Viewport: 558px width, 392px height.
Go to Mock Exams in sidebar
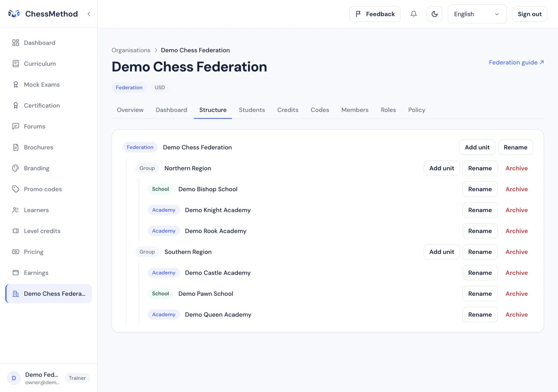(x=48, y=84)
